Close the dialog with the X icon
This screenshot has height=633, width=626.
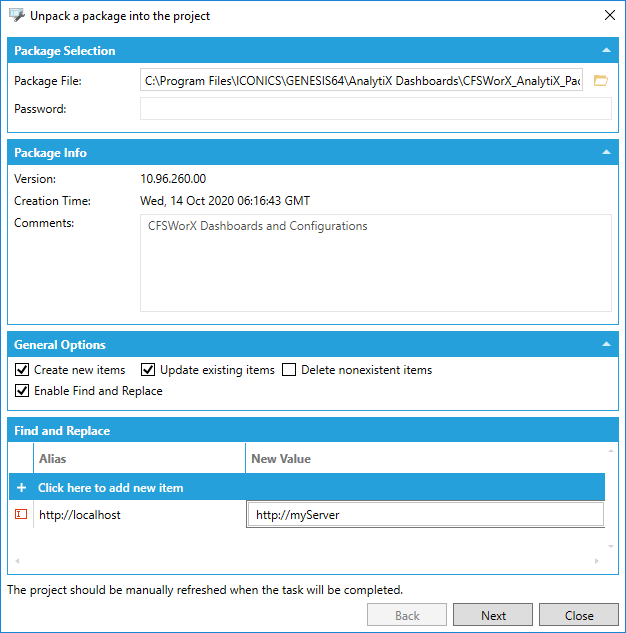pos(609,16)
